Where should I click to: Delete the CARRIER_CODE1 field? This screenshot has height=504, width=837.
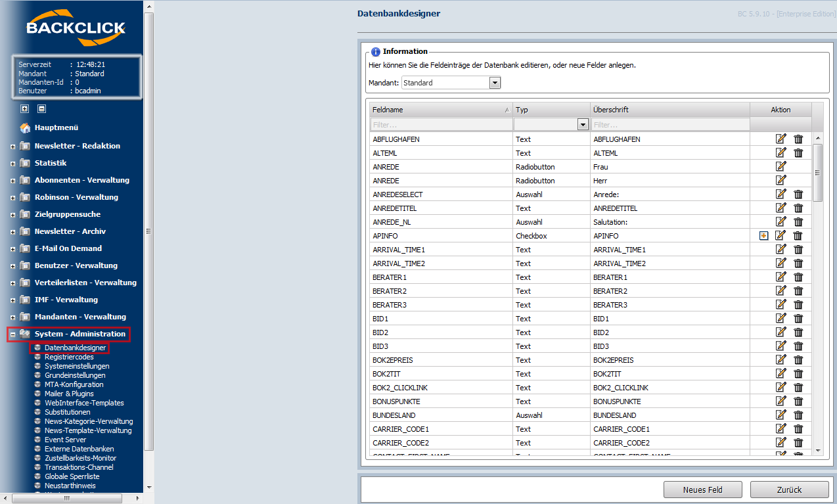click(x=798, y=428)
